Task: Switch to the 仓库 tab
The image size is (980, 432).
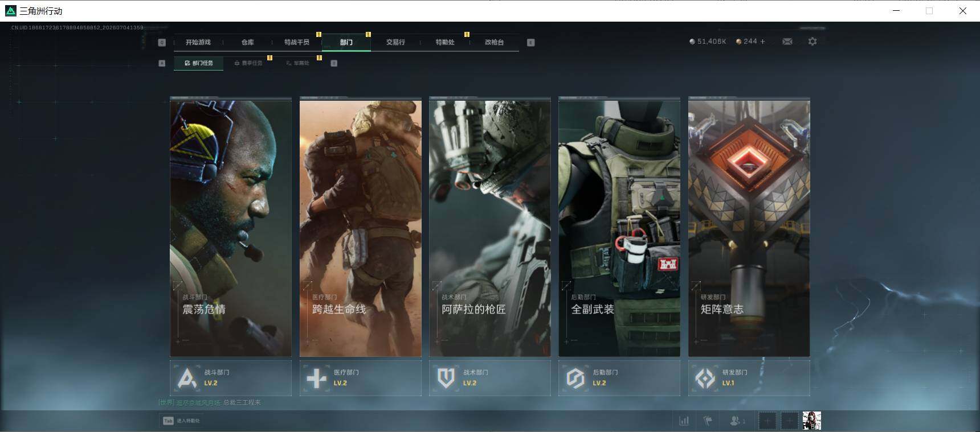Action: pos(247,42)
